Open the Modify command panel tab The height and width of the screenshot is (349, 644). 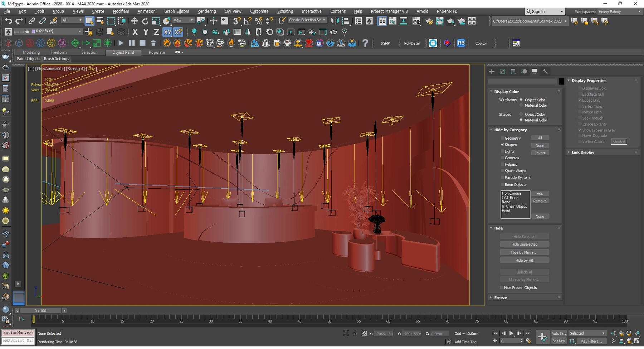click(x=502, y=72)
